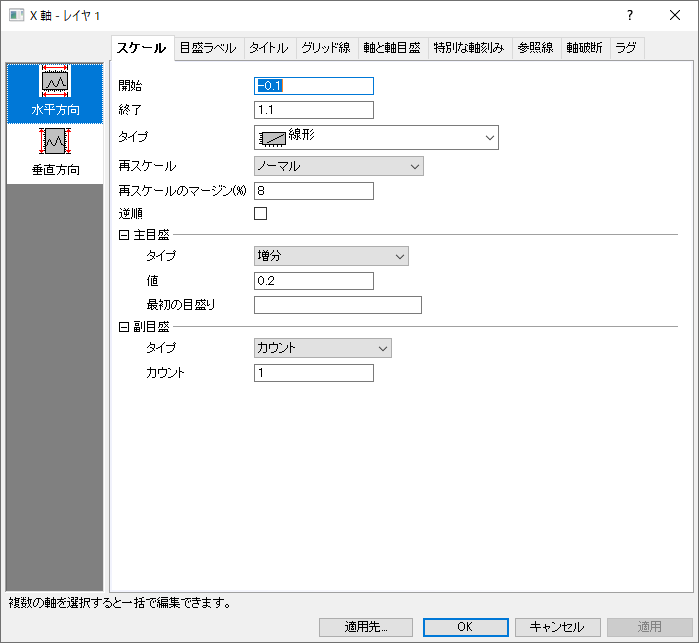Image resolution: width=699 pixels, height=643 pixels.
Task: Click the 適用 button
Action: tap(650, 627)
